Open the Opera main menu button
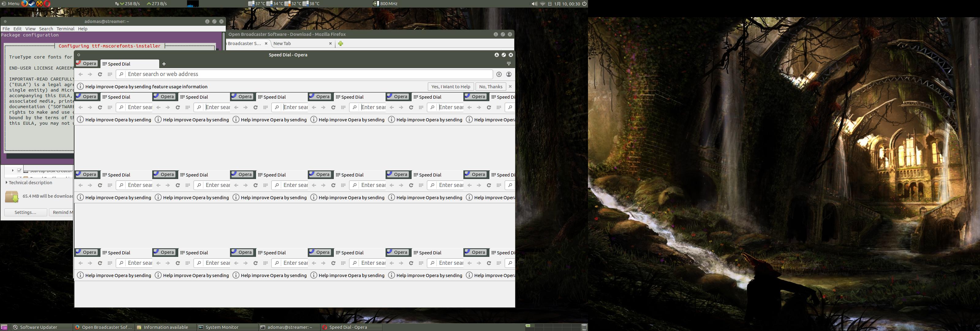 [x=87, y=64]
